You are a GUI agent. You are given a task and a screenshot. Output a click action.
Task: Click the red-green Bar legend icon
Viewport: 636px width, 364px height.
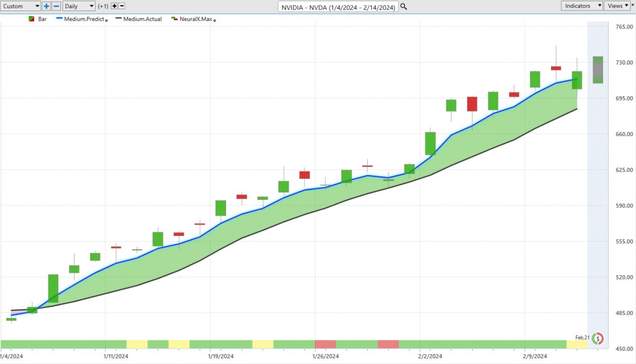click(x=32, y=19)
